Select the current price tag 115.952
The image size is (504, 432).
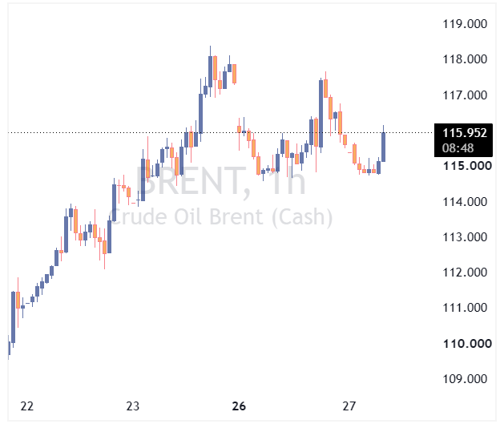coord(465,133)
